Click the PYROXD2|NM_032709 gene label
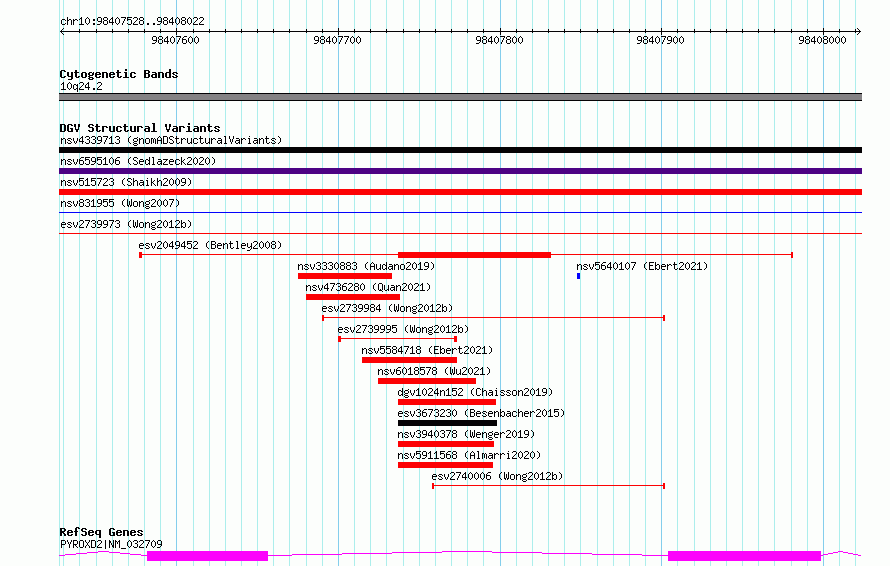890x566 pixels. 111,544
